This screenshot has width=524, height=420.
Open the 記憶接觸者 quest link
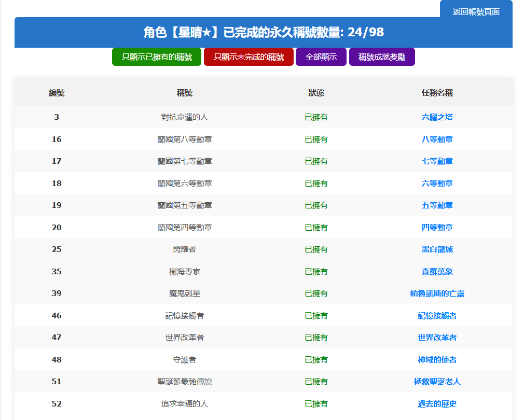437,315
